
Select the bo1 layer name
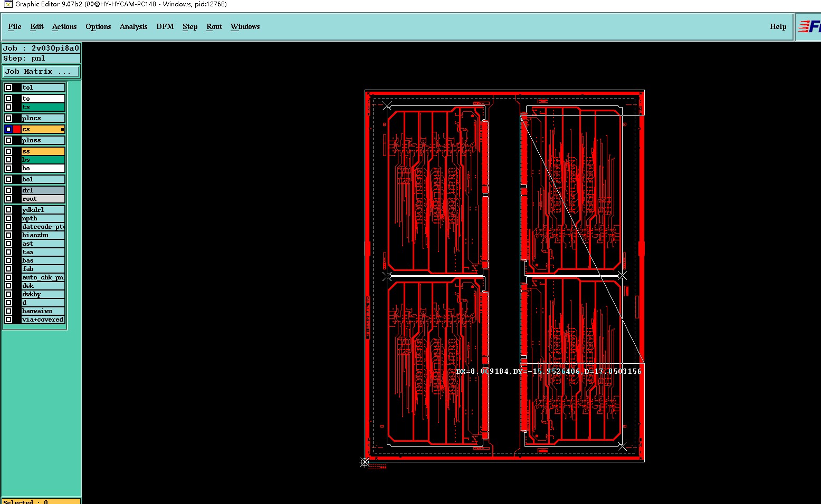(x=43, y=179)
